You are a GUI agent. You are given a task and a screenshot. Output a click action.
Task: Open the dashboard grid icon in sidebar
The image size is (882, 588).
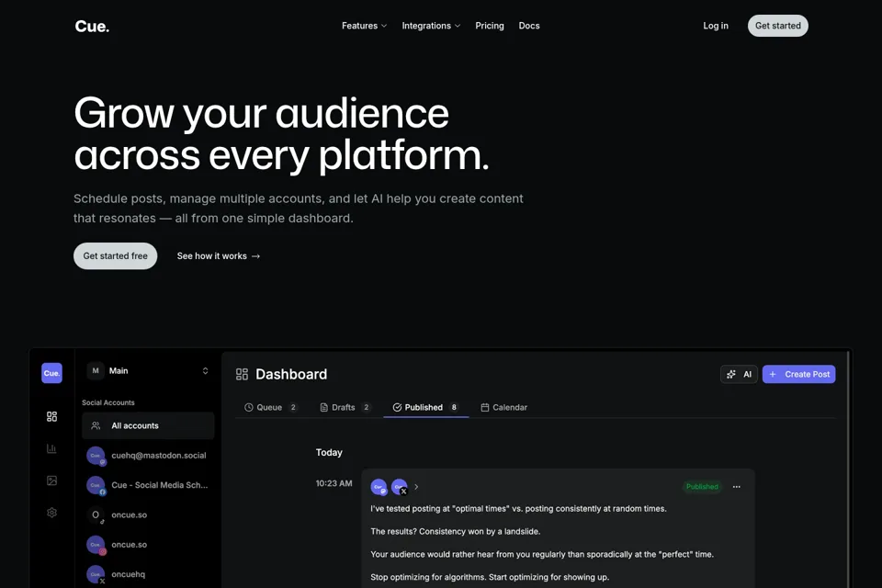pyautogui.click(x=51, y=416)
